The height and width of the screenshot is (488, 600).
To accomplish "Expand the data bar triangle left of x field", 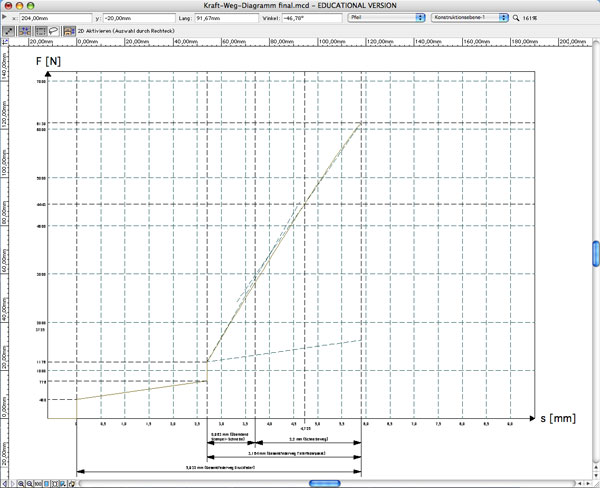I will point(4,17).
